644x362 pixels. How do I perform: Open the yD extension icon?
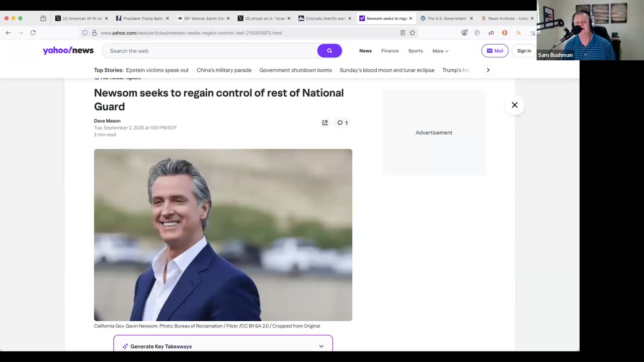pyautogui.click(x=491, y=33)
